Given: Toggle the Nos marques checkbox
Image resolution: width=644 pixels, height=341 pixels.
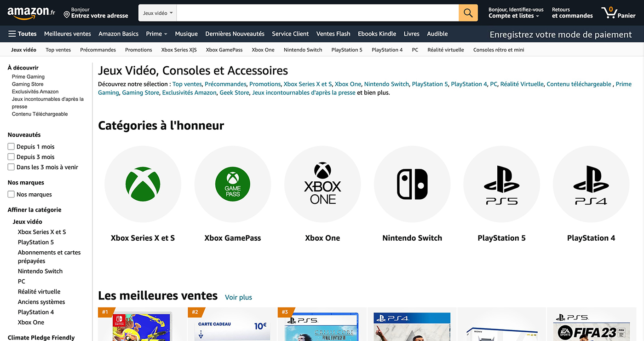Looking at the screenshot, I should pos(11,194).
